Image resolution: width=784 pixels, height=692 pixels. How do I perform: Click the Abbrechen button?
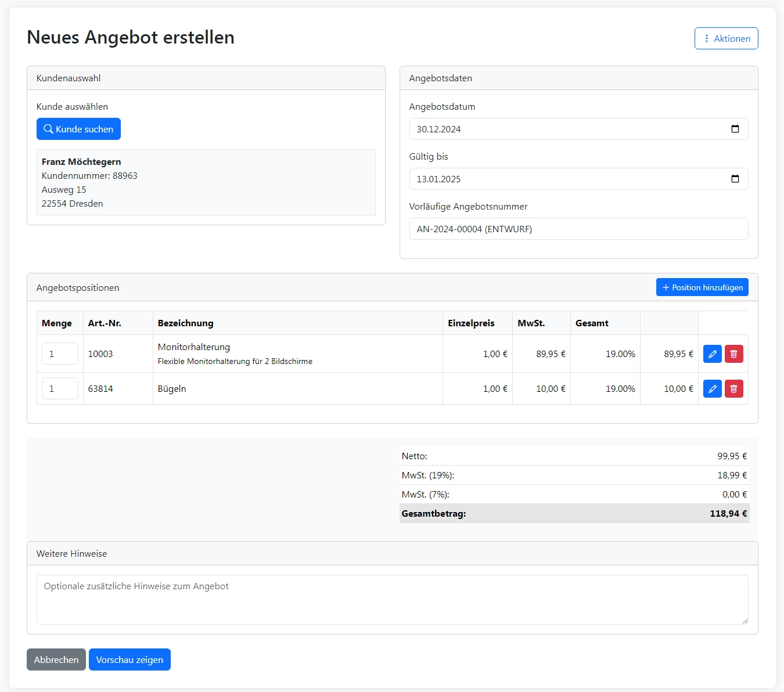56,659
